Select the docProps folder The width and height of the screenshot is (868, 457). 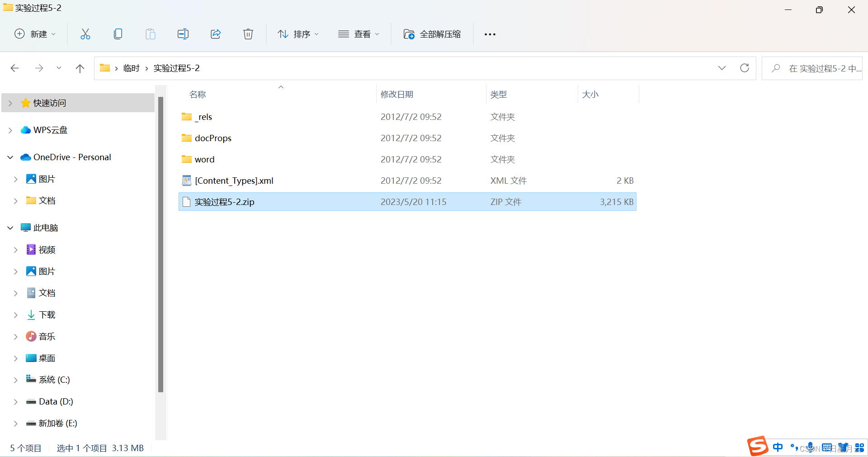tap(407, 138)
